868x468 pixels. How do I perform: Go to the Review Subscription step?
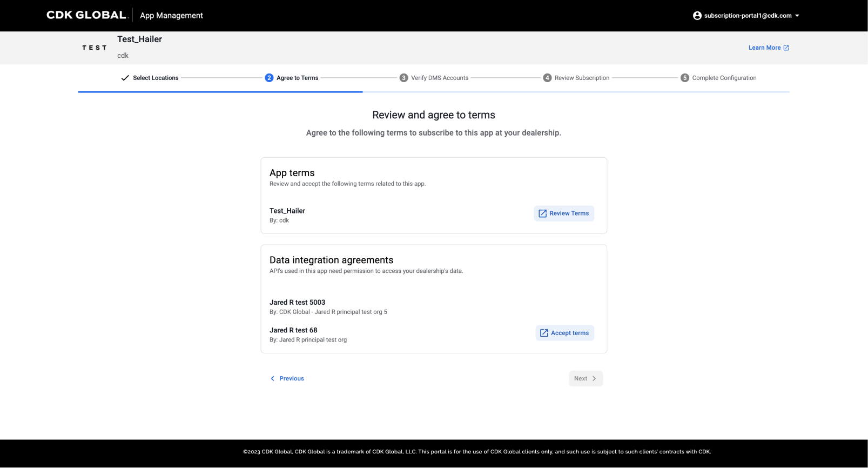582,78
